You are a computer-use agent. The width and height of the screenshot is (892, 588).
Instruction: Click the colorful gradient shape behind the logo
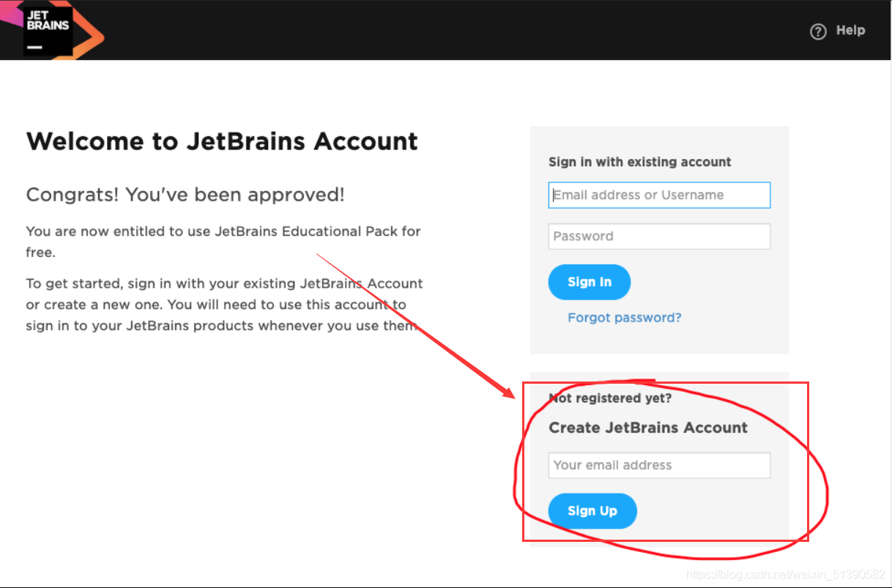[88, 35]
